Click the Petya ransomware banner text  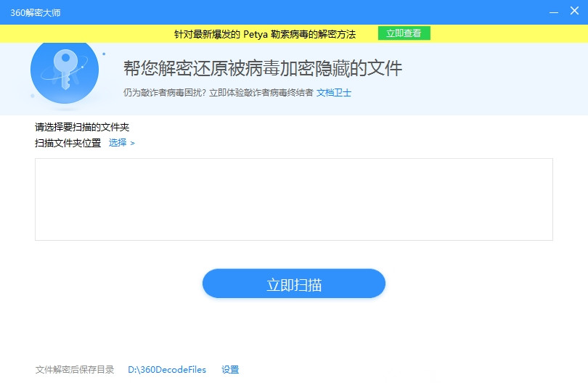[265, 34]
